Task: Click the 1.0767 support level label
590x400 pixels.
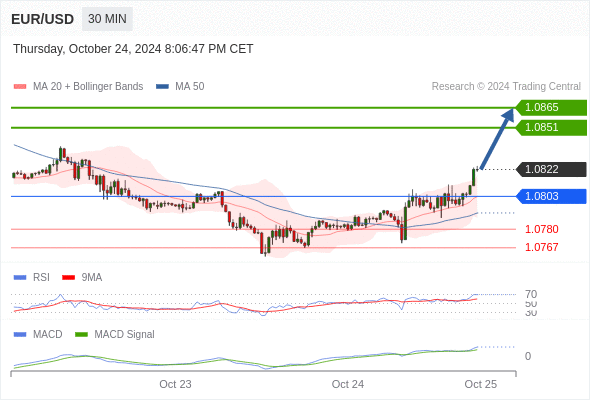Action: pyautogui.click(x=541, y=247)
